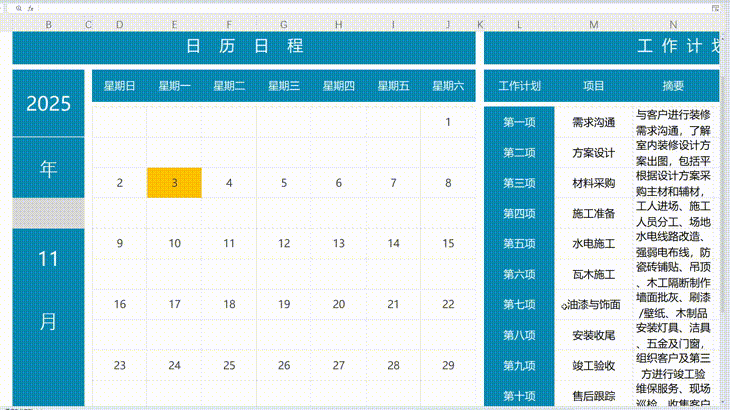730x410 pixels.
Task: Click the magnifier icon beside fx
Action: coord(18,7)
